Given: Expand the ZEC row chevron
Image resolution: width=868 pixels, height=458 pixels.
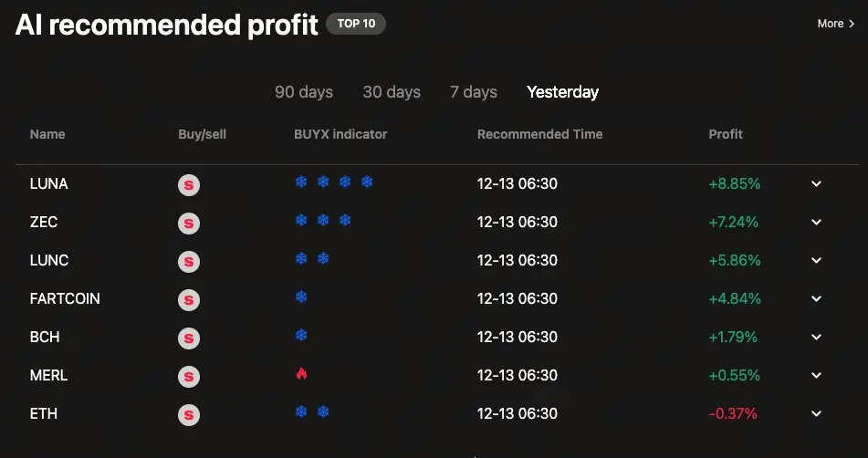Looking at the screenshot, I should (x=816, y=222).
